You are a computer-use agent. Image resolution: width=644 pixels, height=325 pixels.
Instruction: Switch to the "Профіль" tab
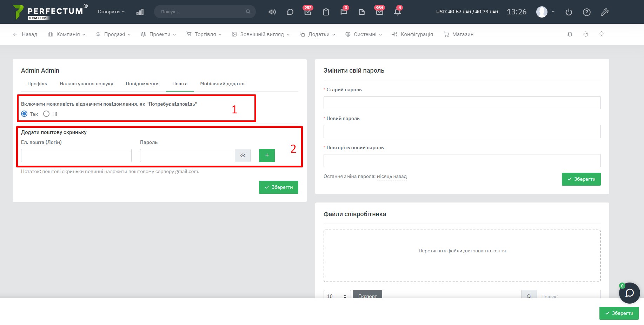pyautogui.click(x=37, y=84)
